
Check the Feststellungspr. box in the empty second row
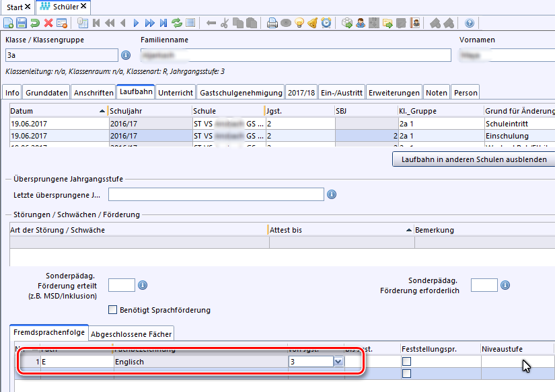407,374
